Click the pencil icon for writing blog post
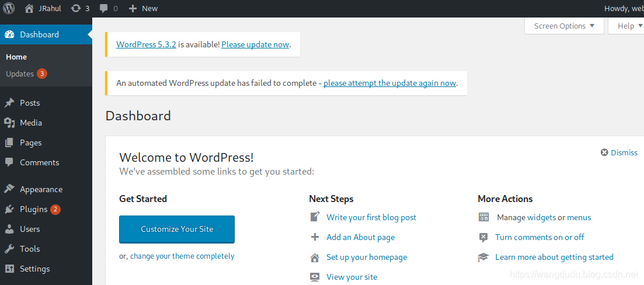 point(315,217)
